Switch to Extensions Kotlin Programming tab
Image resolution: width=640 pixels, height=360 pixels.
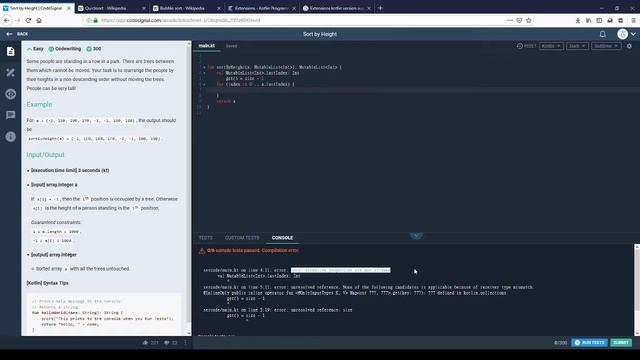click(262, 8)
